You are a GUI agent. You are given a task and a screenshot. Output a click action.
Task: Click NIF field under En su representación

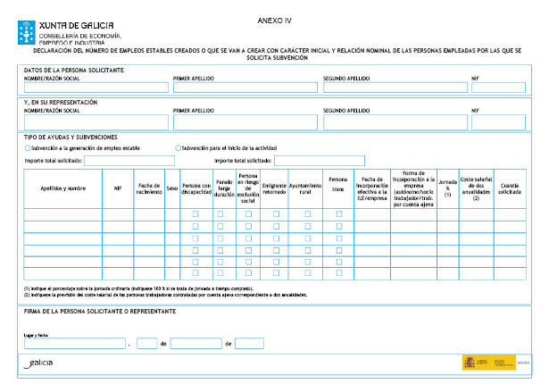(499, 122)
